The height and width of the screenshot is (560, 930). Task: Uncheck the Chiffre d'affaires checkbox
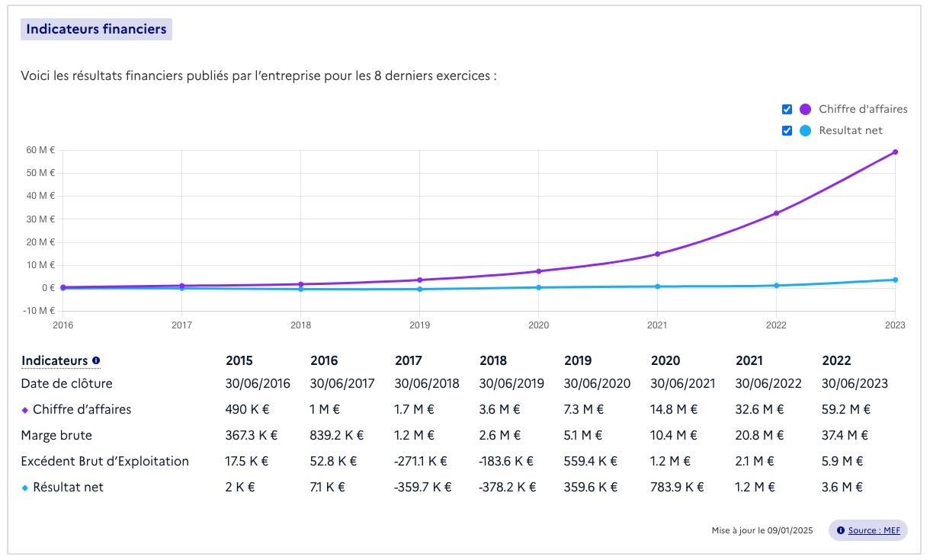click(x=787, y=109)
